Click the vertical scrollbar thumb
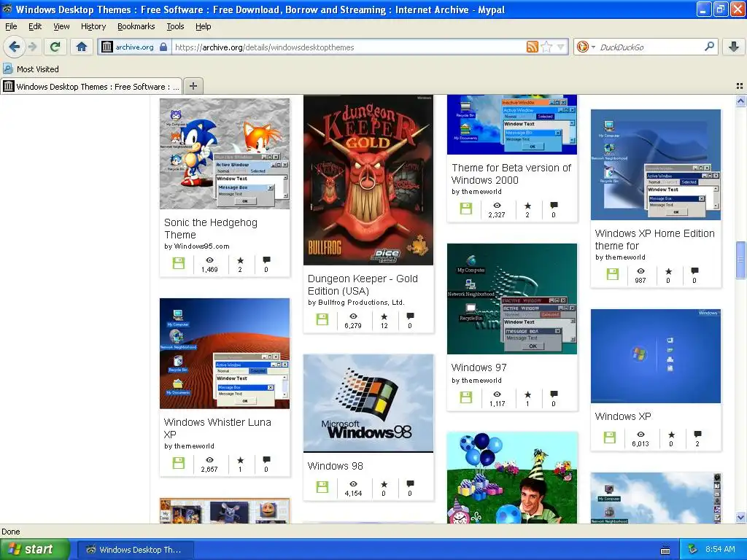The width and height of the screenshot is (747, 560). [740, 260]
